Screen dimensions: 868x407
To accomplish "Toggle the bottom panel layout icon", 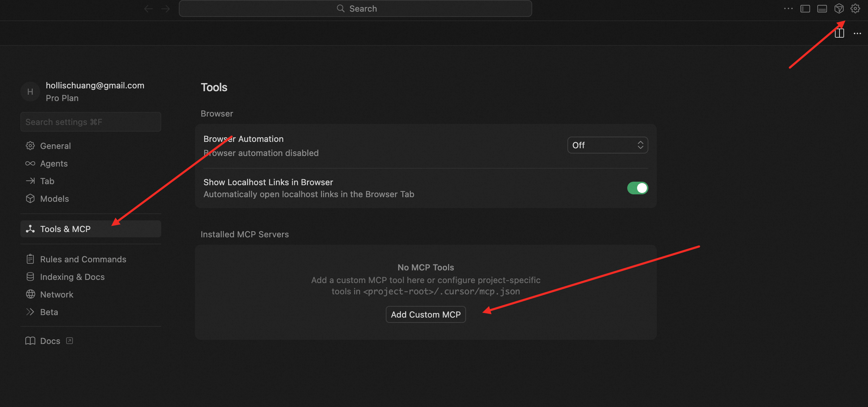I will coord(822,8).
